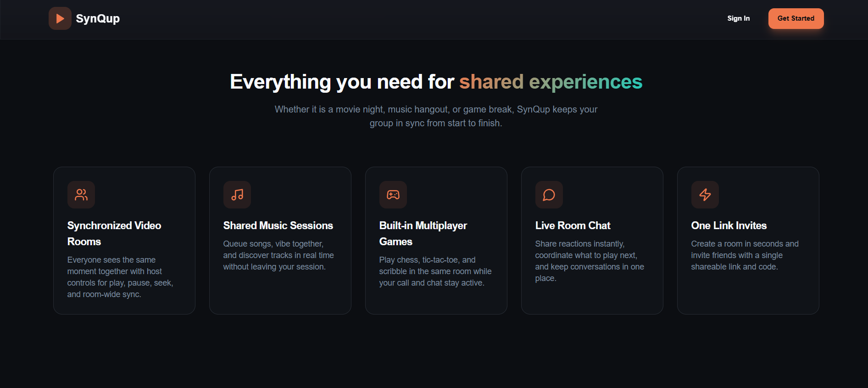Screen dimensions: 868x388
Task: Click the 'Queue songs, vibe together' description
Action: click(278, 255)
